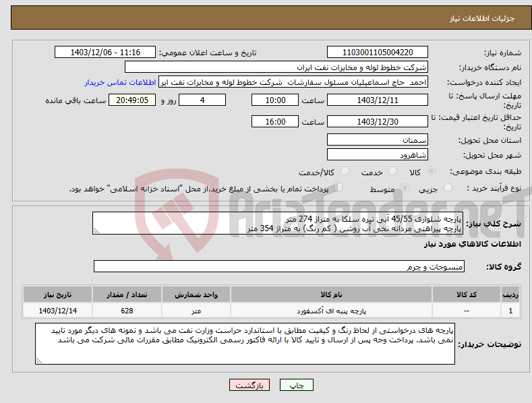The height and width of the screenshot is (403, 532).
Task: Click the announcement date field 1403/12/06 - 11:16
Action: 105,53
